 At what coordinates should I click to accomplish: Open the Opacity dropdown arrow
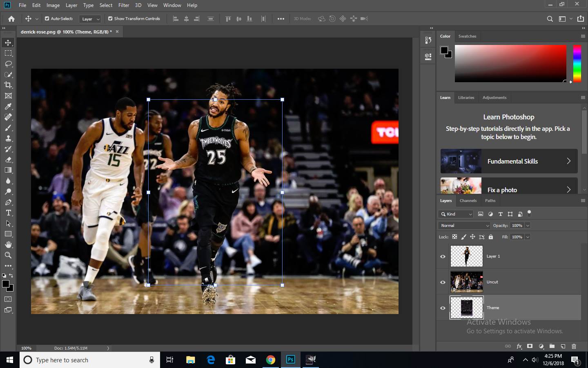[x=528, y=225]
